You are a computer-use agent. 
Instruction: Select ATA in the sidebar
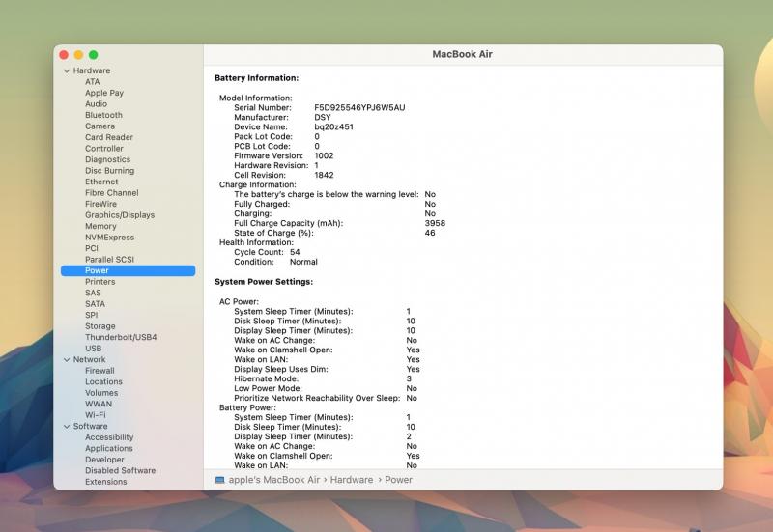tap(92, 82)
